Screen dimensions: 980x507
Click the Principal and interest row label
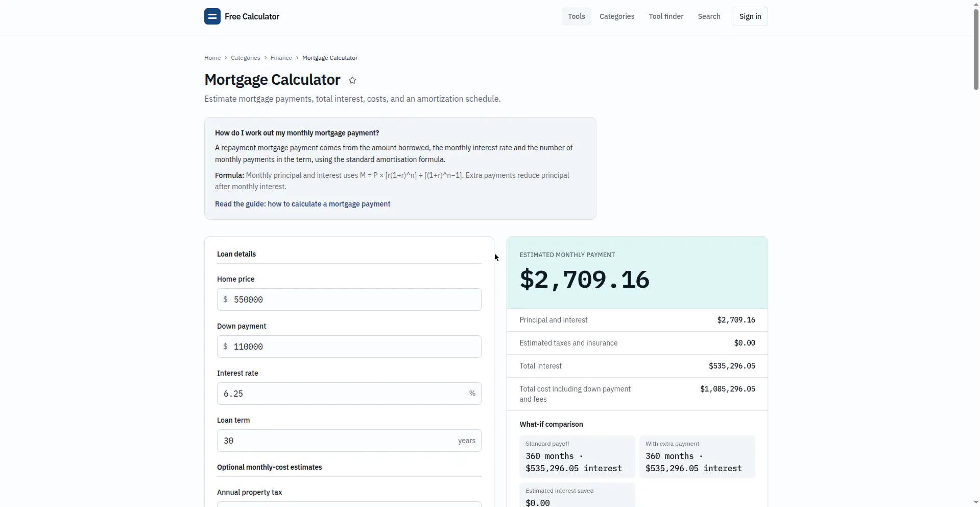[x=554, y=320]
